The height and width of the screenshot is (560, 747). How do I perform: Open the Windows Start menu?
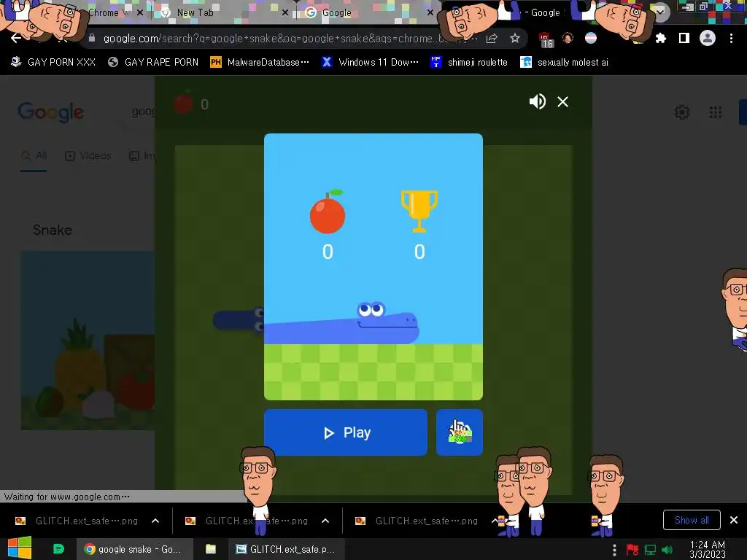[20, 548]
